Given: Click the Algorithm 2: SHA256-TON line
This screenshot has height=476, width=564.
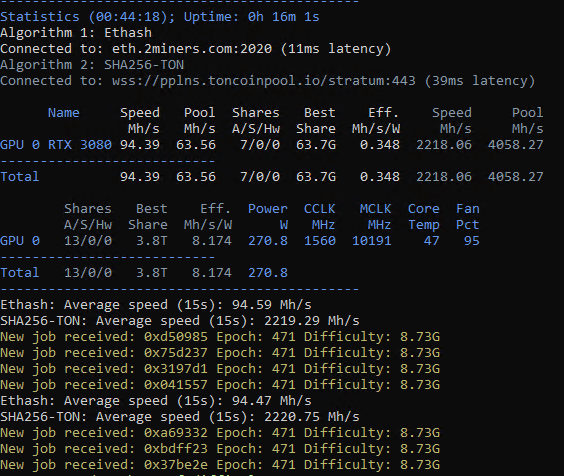Looking at the screenshot, I should pyautogui.click(x=92, y=65).
